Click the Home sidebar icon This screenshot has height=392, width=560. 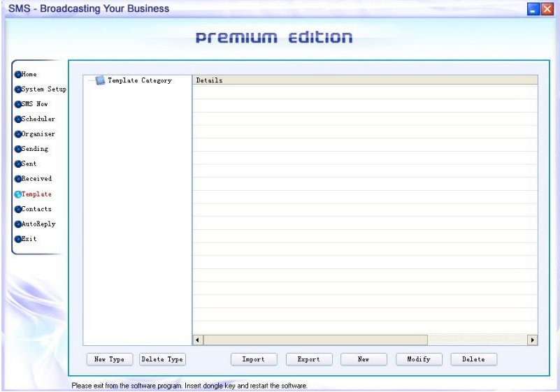point(17,75)
